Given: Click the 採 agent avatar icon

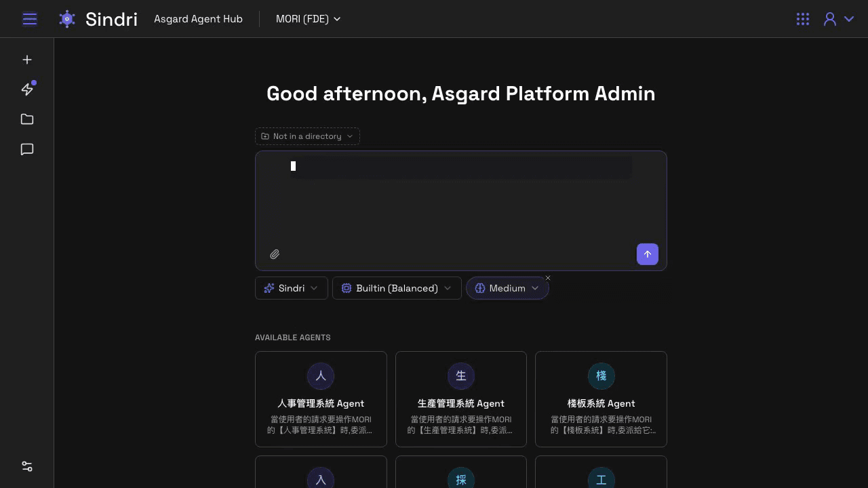Looking at the screenshot, I should (461, 479).
